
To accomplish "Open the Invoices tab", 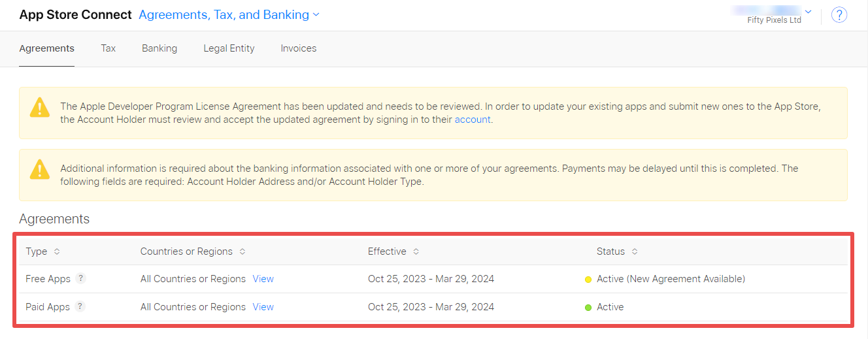I will click(299, 48).
